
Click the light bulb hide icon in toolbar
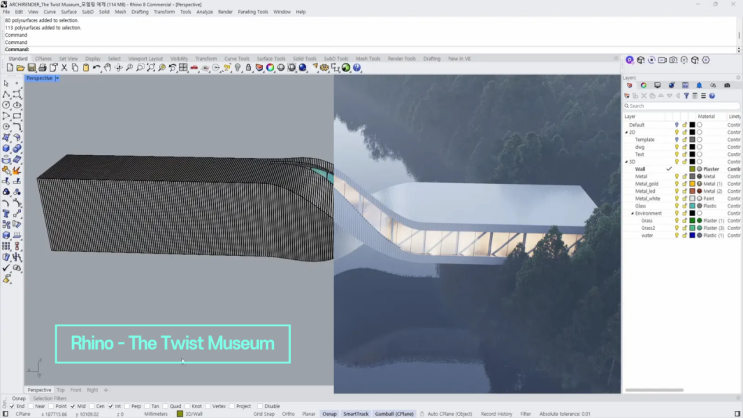coord(237,68)
